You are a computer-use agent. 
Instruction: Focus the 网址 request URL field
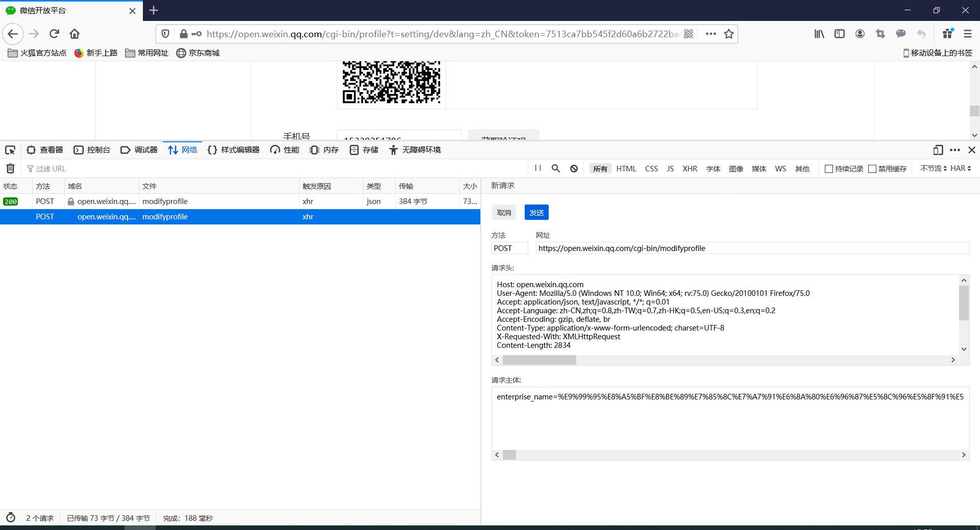pos(752,248)
